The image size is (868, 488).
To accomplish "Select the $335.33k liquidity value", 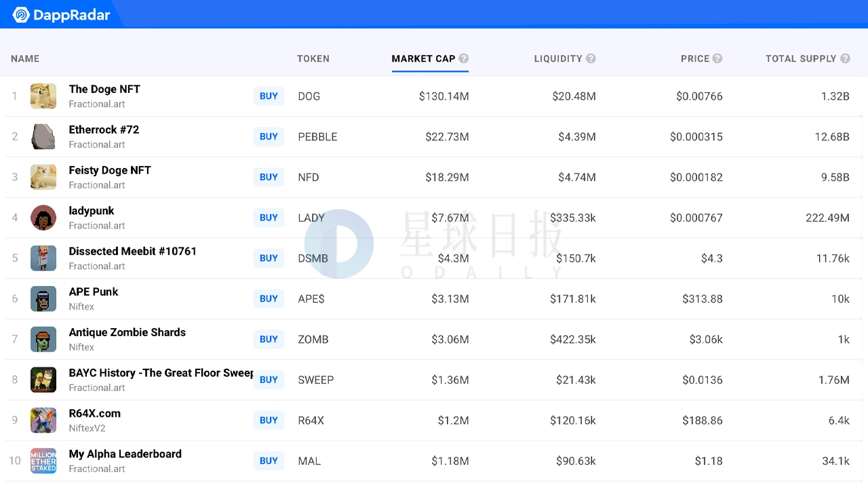I will [573, 218].
